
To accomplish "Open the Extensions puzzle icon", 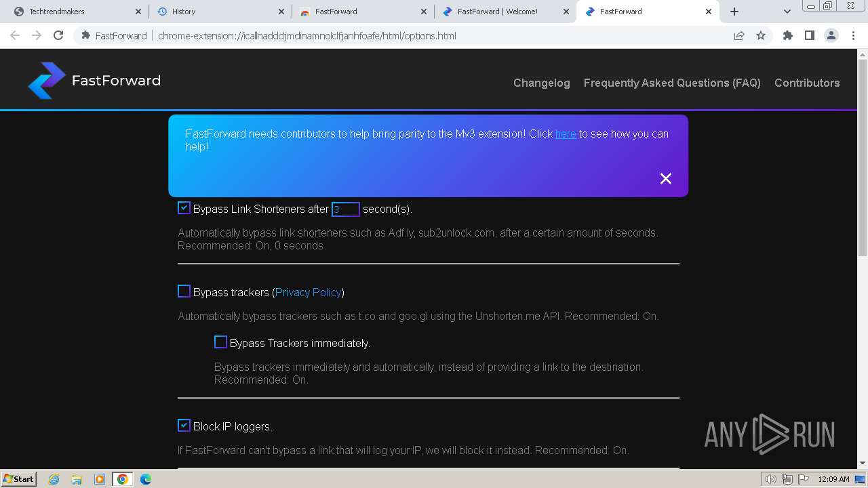I will coord(788,35).
